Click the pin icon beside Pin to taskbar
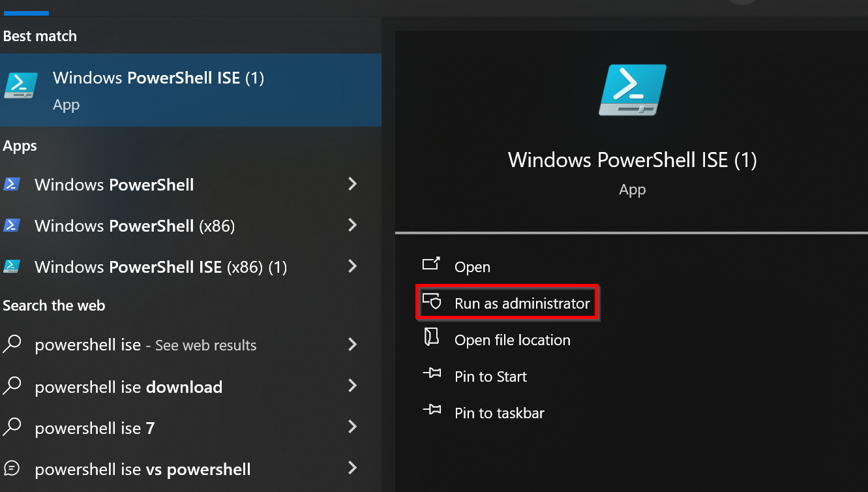868x492 pixels. pos(431,410)
